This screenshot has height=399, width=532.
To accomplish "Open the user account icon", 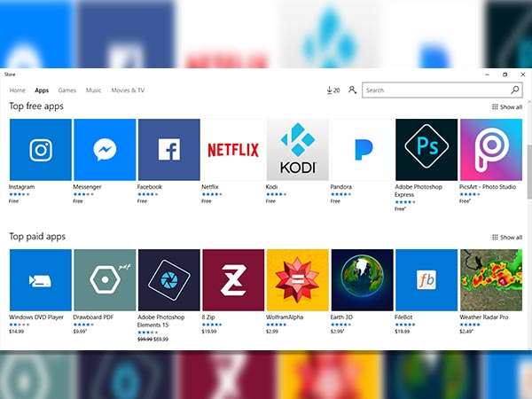I will (x=353, y=90).
